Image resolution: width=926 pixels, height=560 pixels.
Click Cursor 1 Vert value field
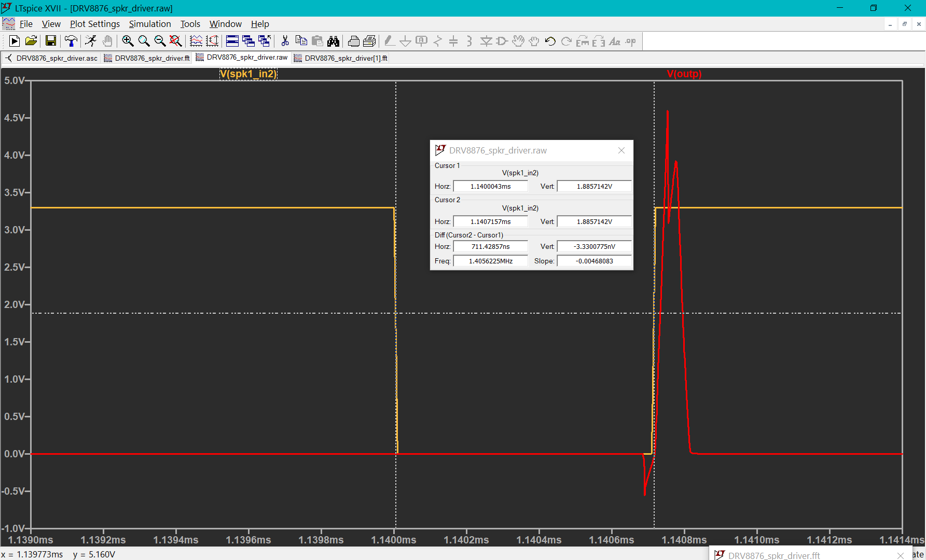coord(595,186)
